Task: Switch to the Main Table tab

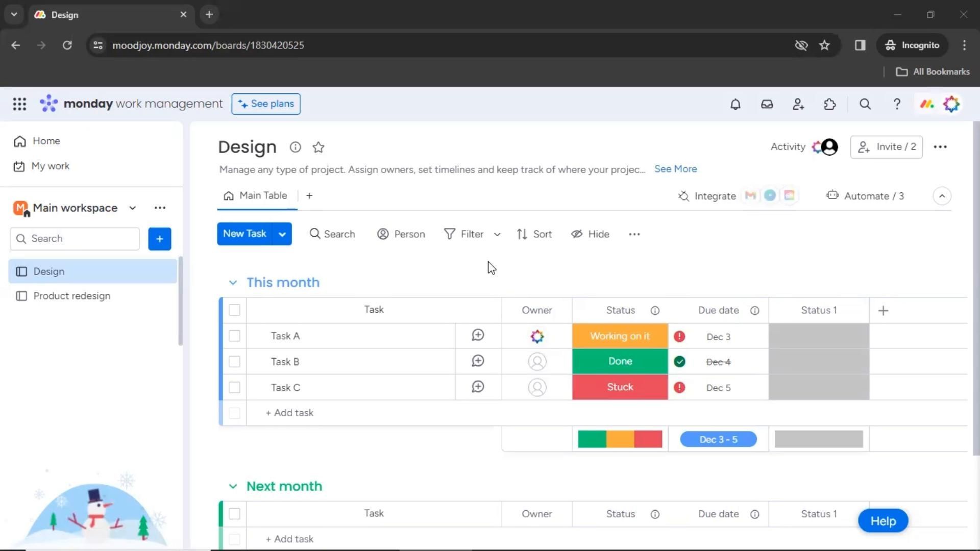Action: [256, 196]
